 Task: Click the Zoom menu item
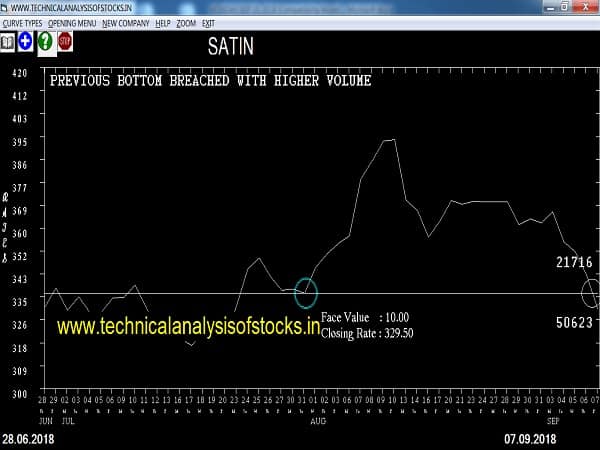186,22
